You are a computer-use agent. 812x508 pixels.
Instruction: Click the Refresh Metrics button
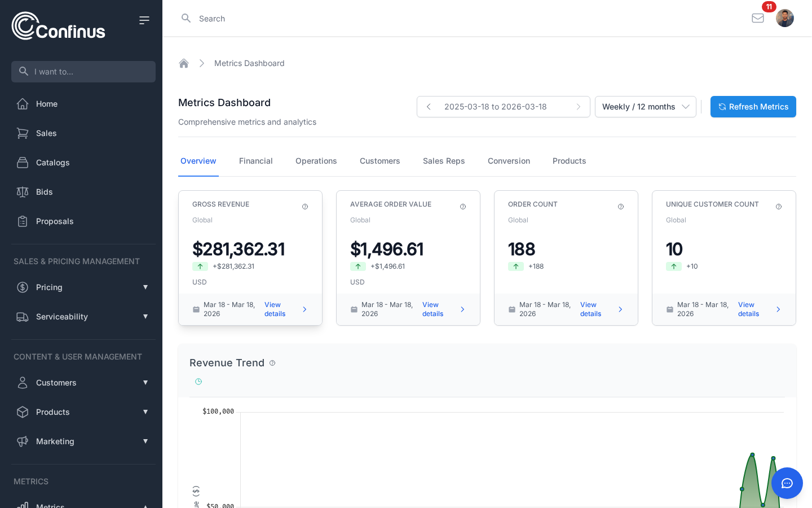pos(753,107)
